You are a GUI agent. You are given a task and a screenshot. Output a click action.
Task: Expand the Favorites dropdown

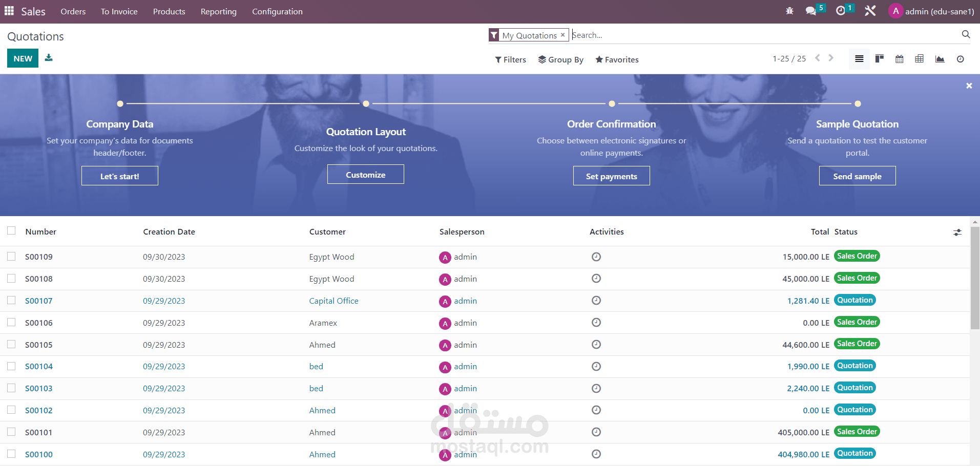617,59
